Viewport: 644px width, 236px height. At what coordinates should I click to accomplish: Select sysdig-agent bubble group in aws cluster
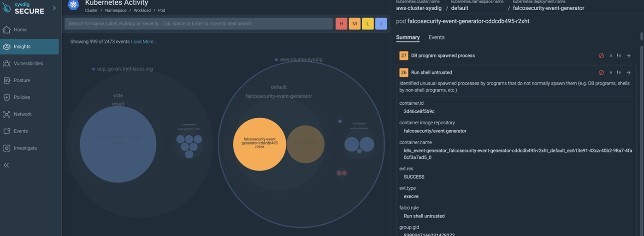pyautogui.click(x=360, y=145)
